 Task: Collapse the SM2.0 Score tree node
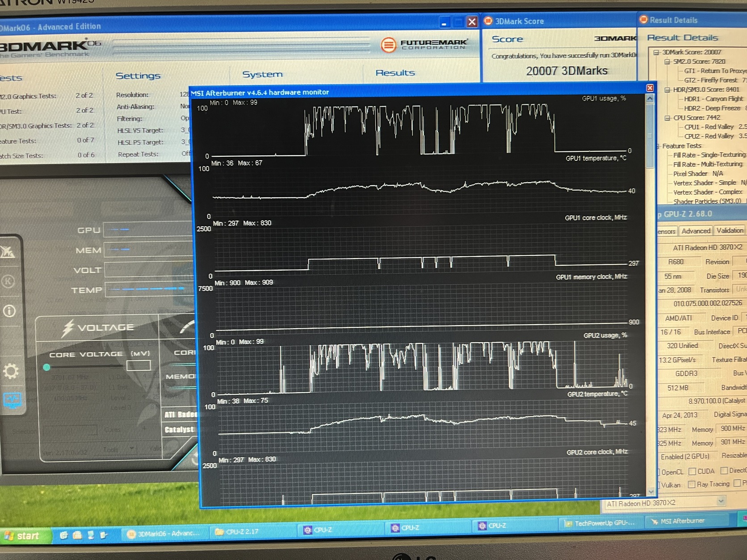coord(667,62)
